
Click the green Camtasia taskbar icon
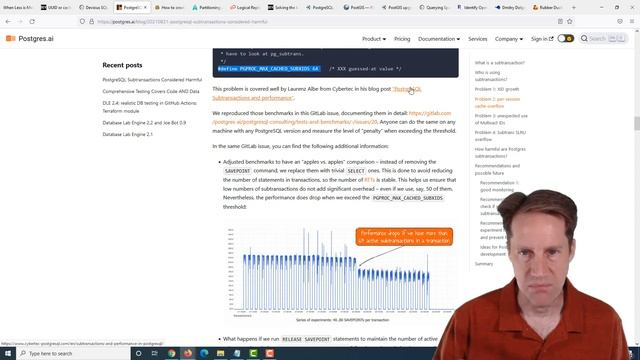point(253,353)
